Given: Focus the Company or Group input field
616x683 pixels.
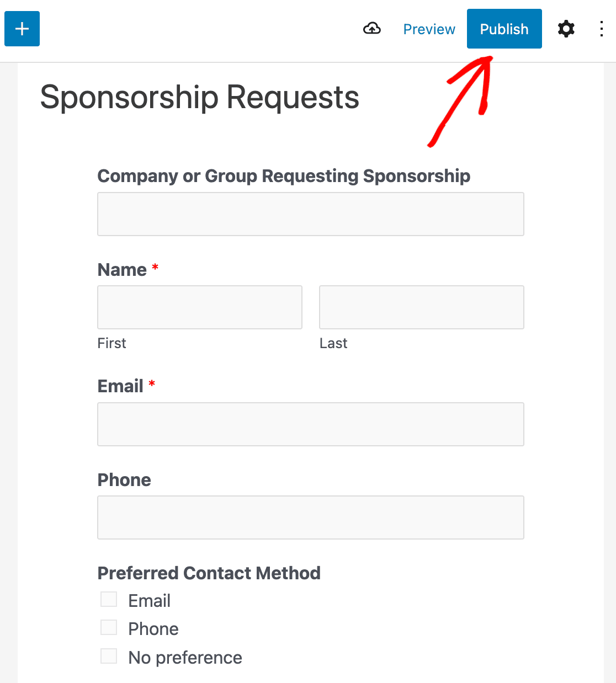Looking at the screenshot, I should [311, 214].
